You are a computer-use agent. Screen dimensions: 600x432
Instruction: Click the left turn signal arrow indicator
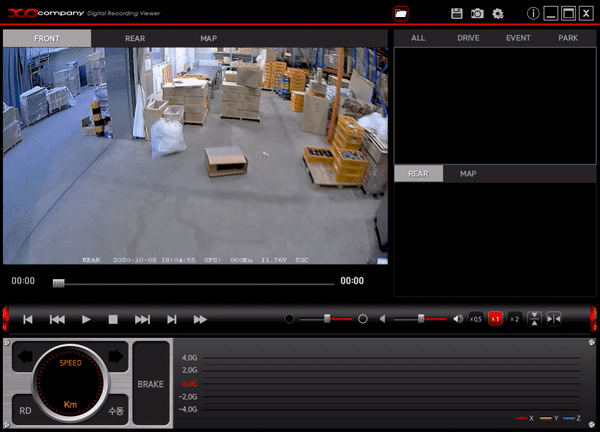(25, 357)
